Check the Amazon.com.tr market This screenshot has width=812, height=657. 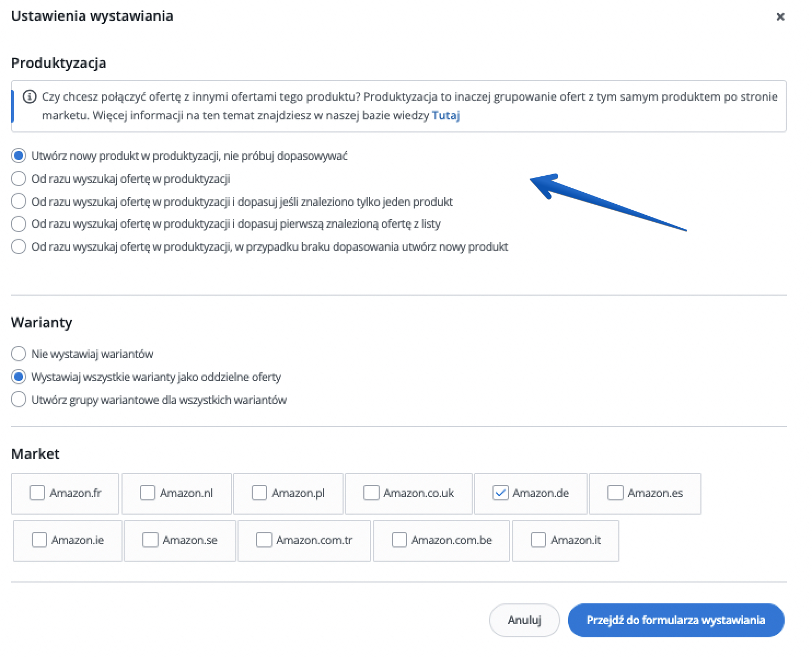(x=264, y=540)
